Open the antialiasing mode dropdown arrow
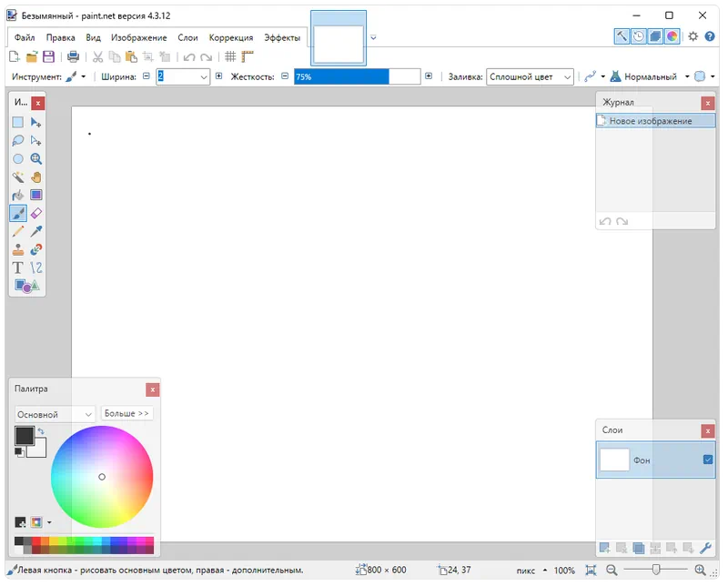The width and height of the screenshot is (728, 586). 603,76
